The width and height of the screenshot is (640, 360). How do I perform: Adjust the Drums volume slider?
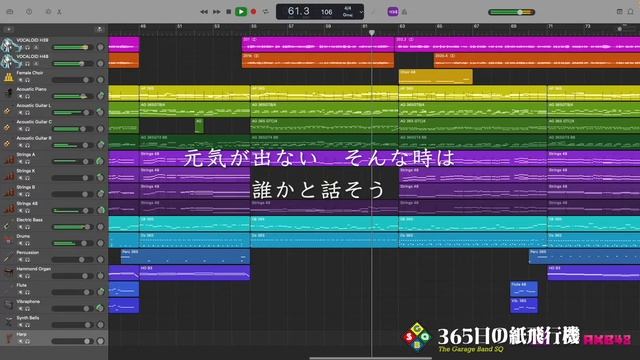click(x=72, y=243)
